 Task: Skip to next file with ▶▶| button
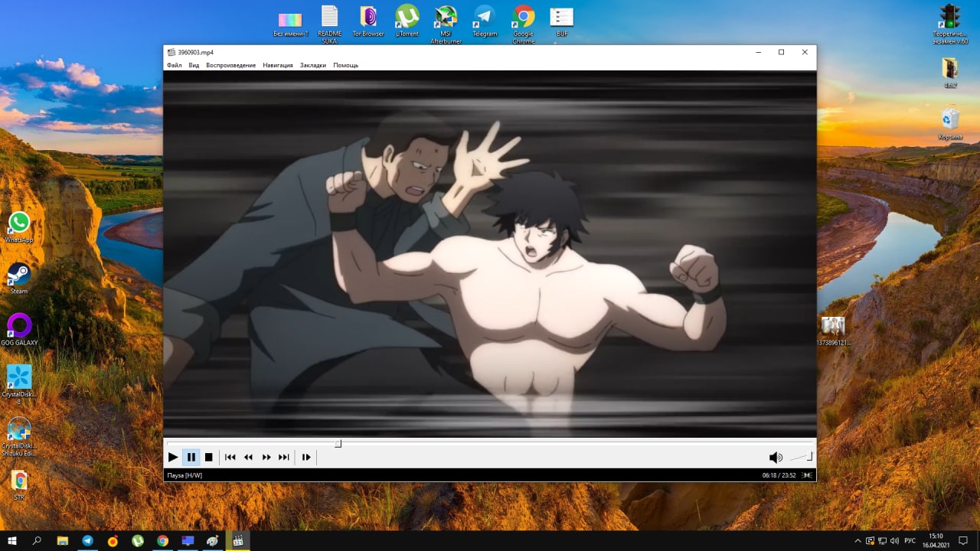tap(284, 457)
